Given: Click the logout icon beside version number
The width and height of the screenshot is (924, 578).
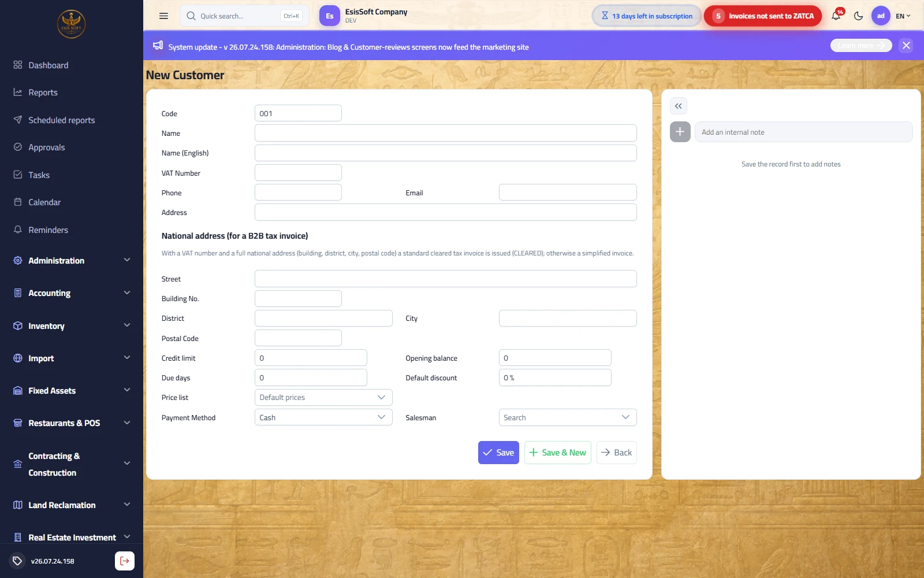Looking at the screenshot, I should click(125, 561).
